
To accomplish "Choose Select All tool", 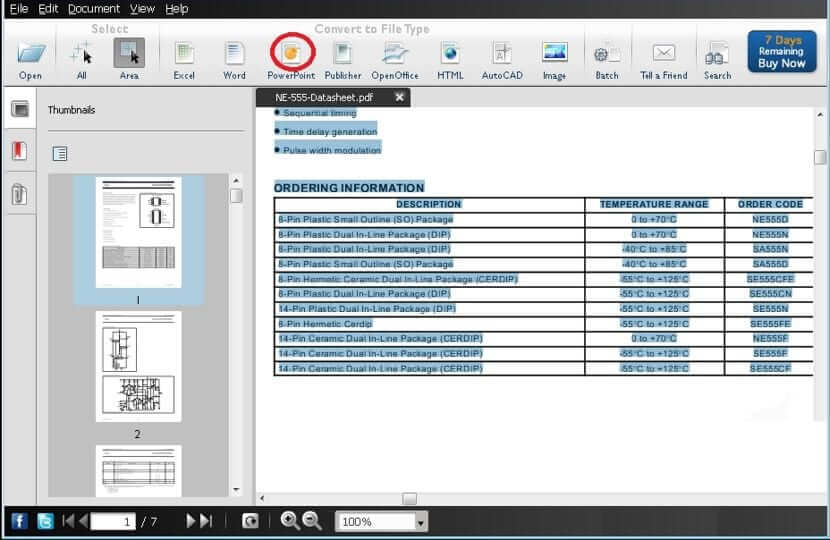I will coord(82,60).
